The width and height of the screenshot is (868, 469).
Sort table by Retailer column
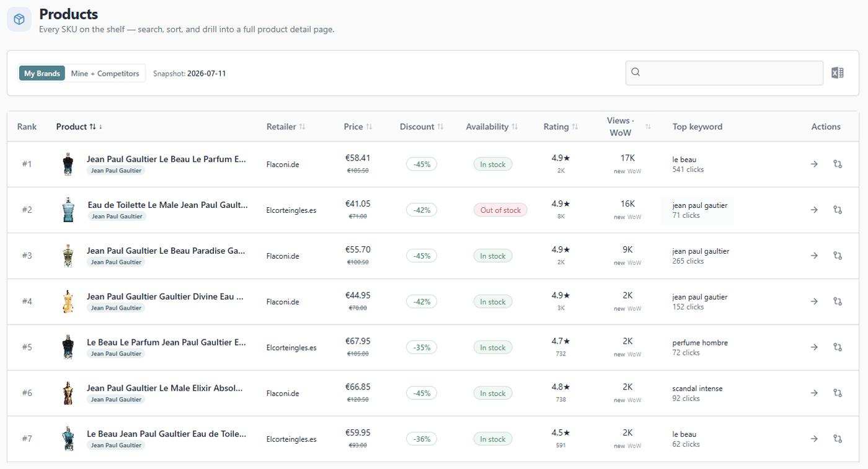click(x=286, y=127)
